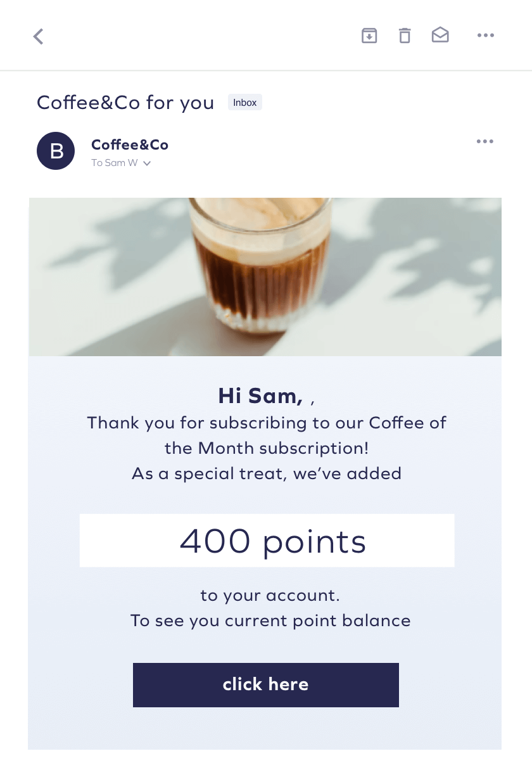Screen dimensions: 532x777
Task: Archive this Coffee&Co email
Action: tap(369, 35)
